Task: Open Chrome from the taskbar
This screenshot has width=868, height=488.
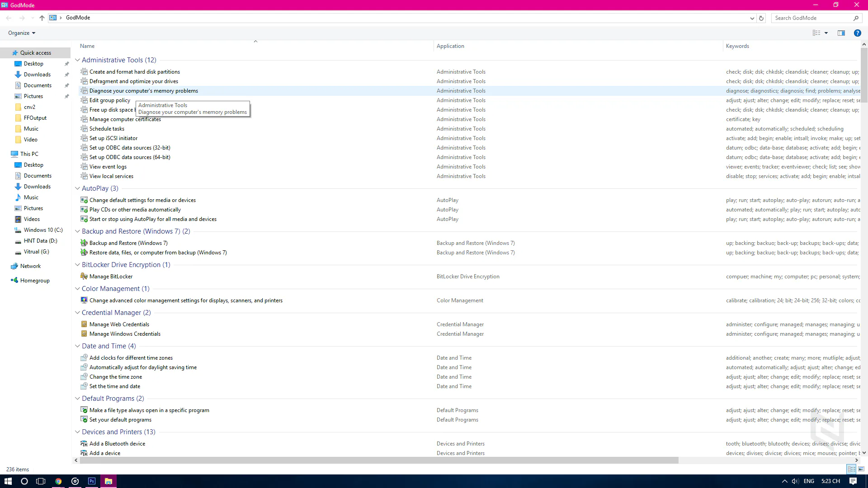Action: pyautogui.click(x=58, y=481)
